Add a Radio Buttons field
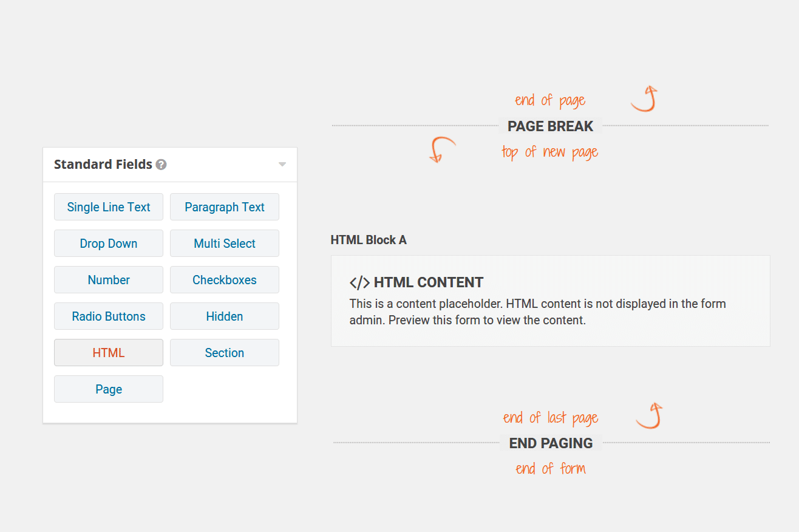 [x=109, y=316]
